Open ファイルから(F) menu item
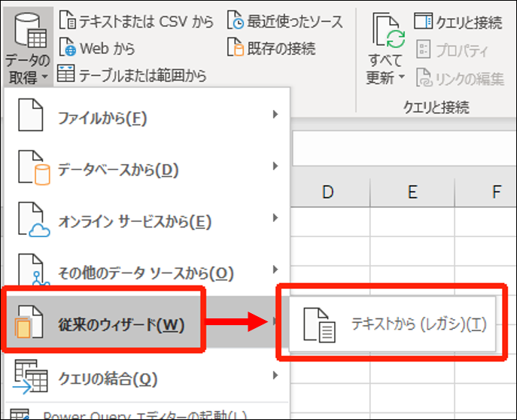Viewport: 517px width, 420px height. click(147, 115)
